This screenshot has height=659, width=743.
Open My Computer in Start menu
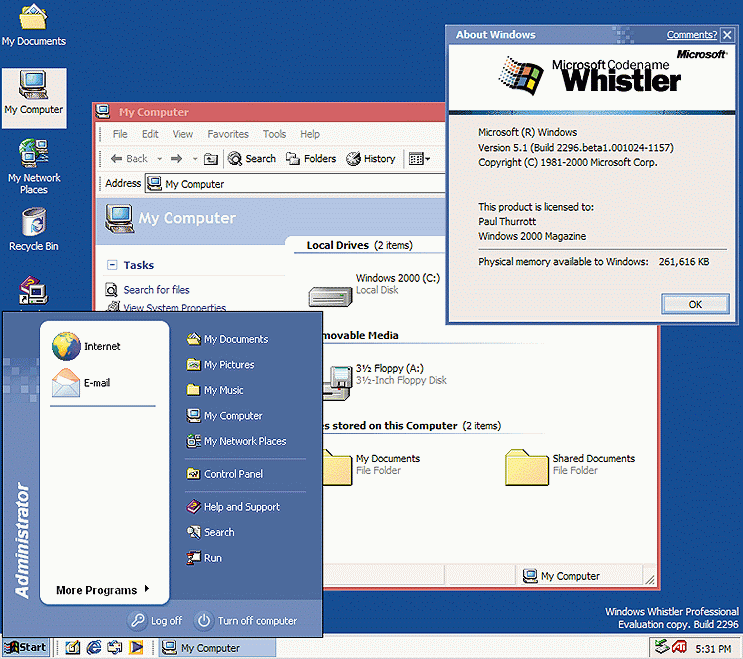coord(224,415)
